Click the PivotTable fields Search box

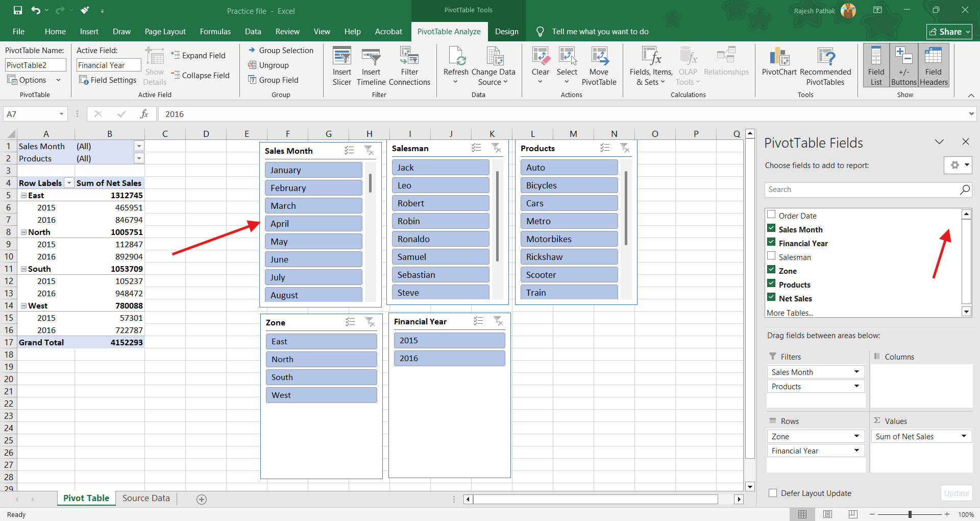click(863, 190)
